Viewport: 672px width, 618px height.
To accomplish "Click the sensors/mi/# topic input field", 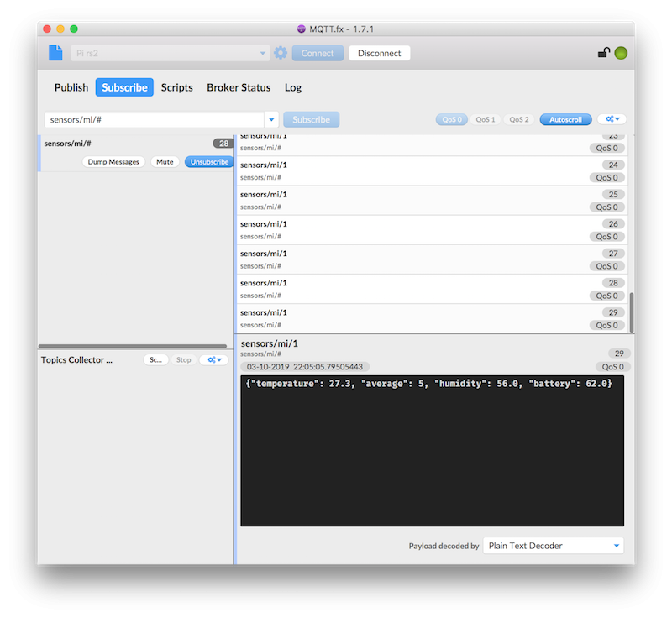I will coord(155,119).
